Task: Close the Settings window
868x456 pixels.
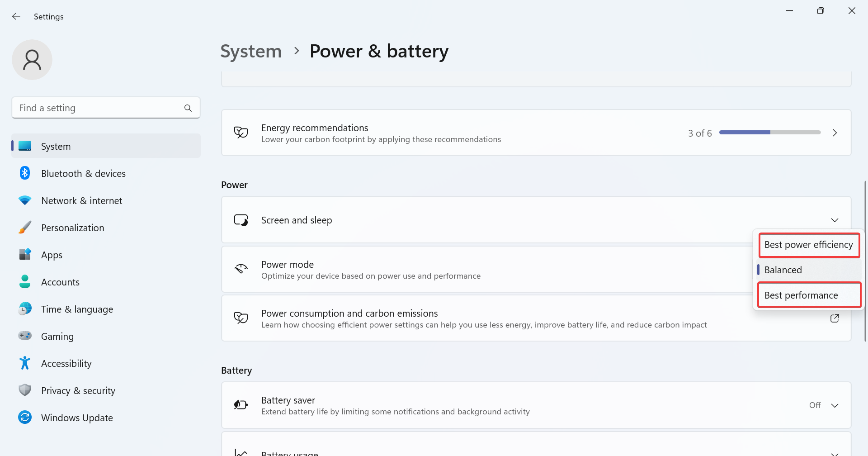Action: pyautogui.click(x=852, y=11)
